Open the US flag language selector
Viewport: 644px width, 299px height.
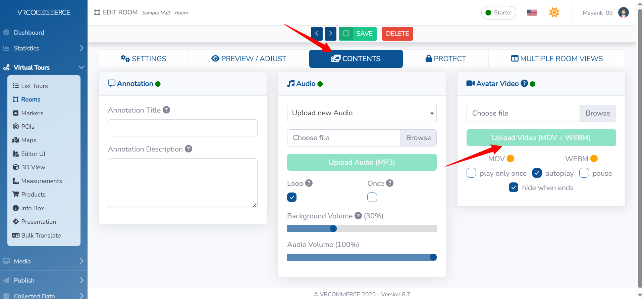tap(532, 13)
